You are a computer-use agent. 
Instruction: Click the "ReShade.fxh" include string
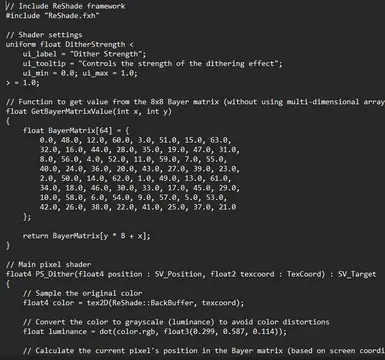(x=72, y=15)
